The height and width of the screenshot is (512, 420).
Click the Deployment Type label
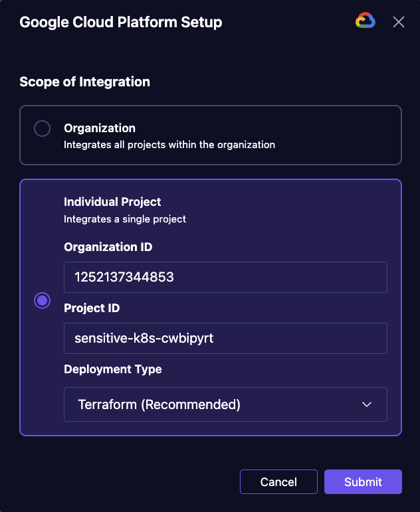[113, 369]
